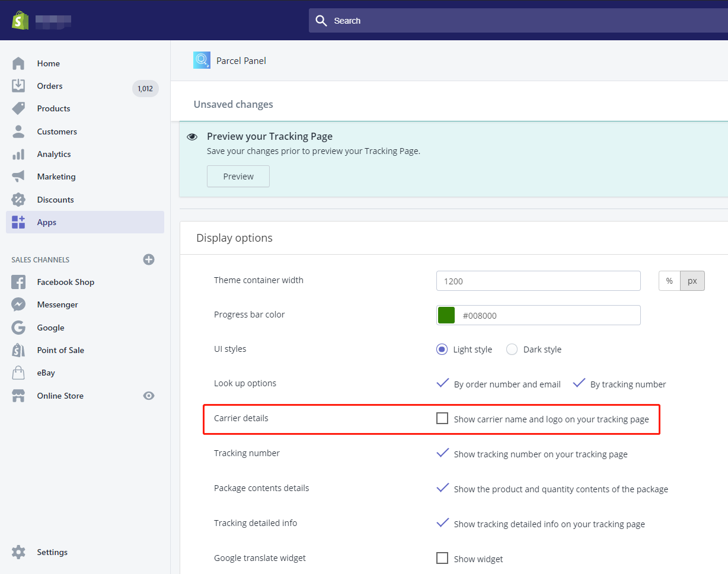The width and height of the screenshot is (728, 574).
Task: View Online Store using eye icon
Action: pyautogui.click(x=149, y=396)
